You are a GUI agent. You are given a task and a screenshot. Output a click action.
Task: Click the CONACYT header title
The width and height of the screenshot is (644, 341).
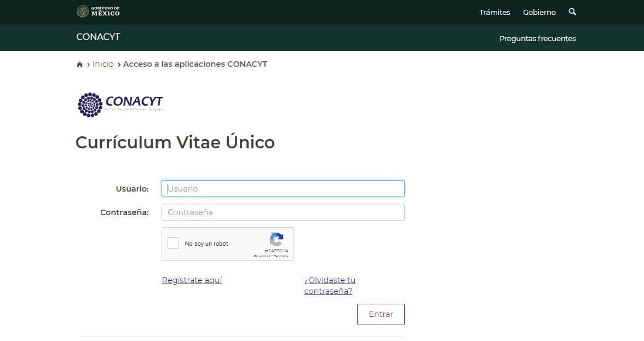pos(98,37)
